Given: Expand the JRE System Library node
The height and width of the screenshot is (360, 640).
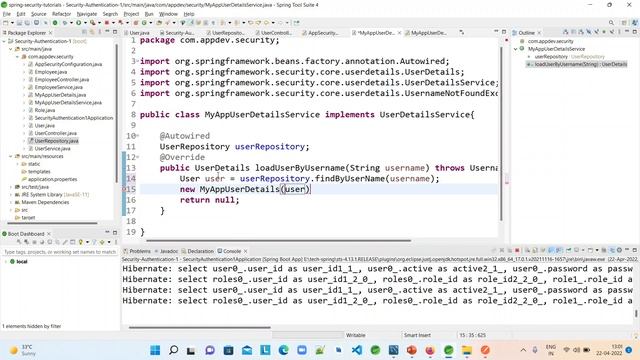Looking at the screenshot, I should [x=11, y=195].
